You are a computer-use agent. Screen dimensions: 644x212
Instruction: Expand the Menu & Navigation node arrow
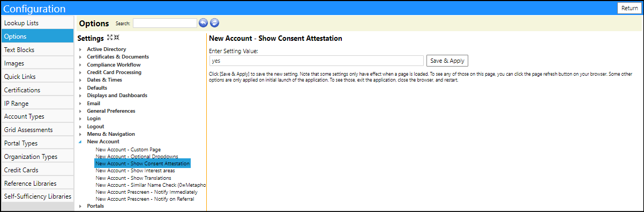click(x=80, y=134)
